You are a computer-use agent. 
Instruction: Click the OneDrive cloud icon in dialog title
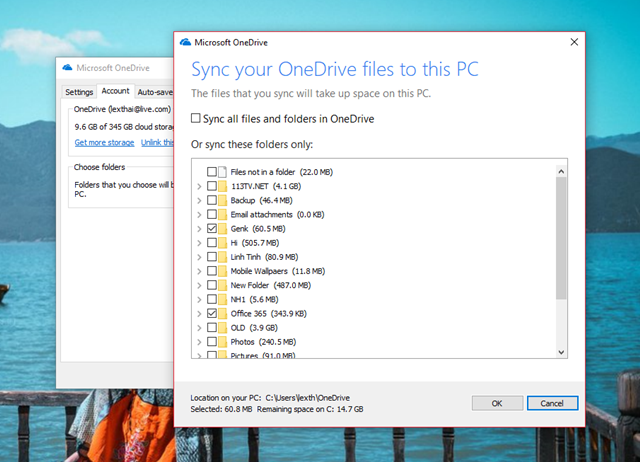tap(185, 42)
